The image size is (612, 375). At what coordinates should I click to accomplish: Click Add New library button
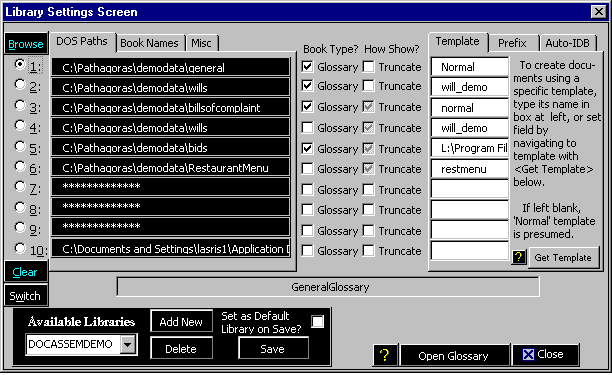click(x=181, y=322)
